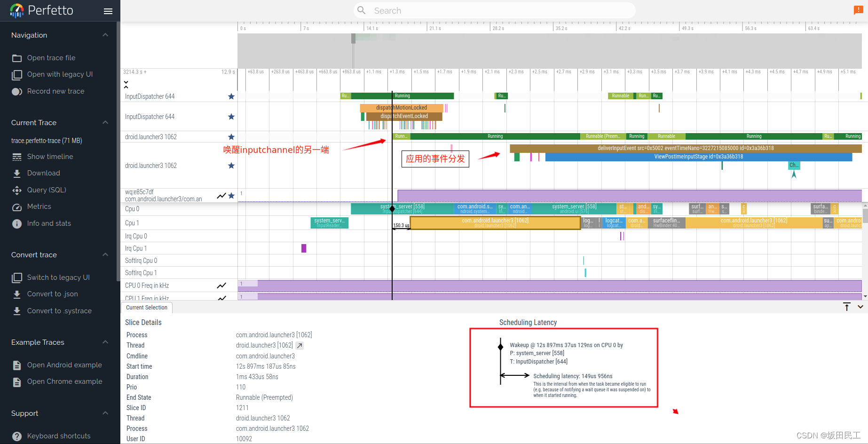Select the deliverInputEvent slice
This screenshot has width=868, height=444.
[686, 148]
